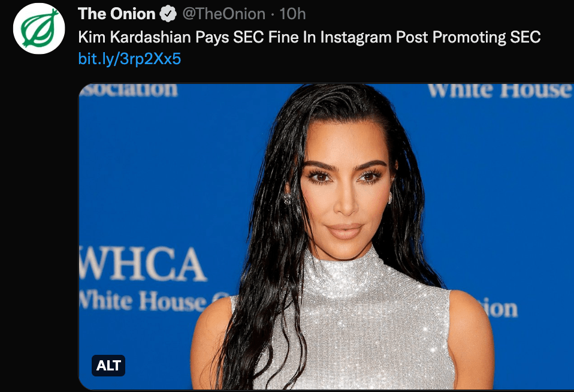Click the cropped "sociation" text in the photo
The width and height of the screenshot is (574, 392).
(x=128, y=90)
